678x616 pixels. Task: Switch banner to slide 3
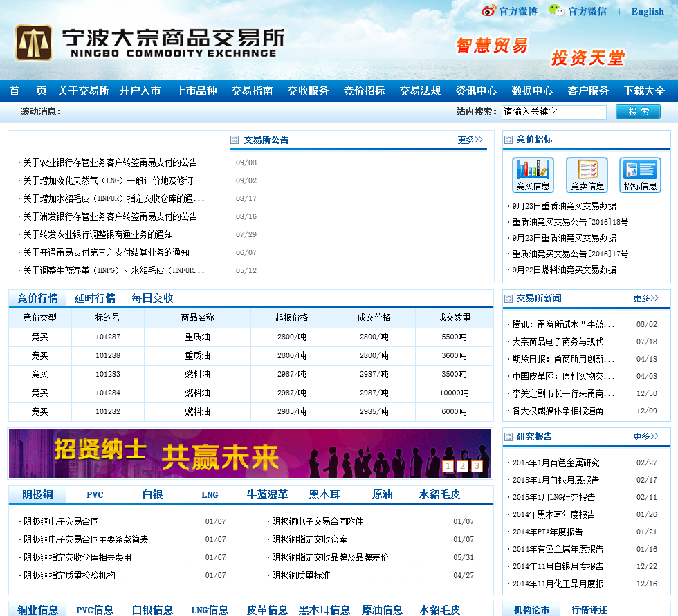[x=477, y=466]
